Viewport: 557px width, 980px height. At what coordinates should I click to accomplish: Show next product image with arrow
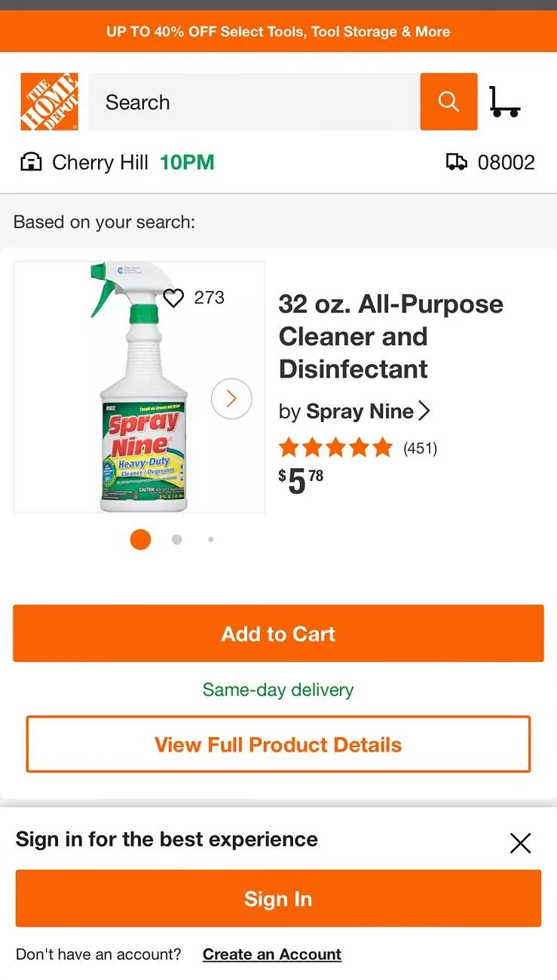tap(231, 399)
